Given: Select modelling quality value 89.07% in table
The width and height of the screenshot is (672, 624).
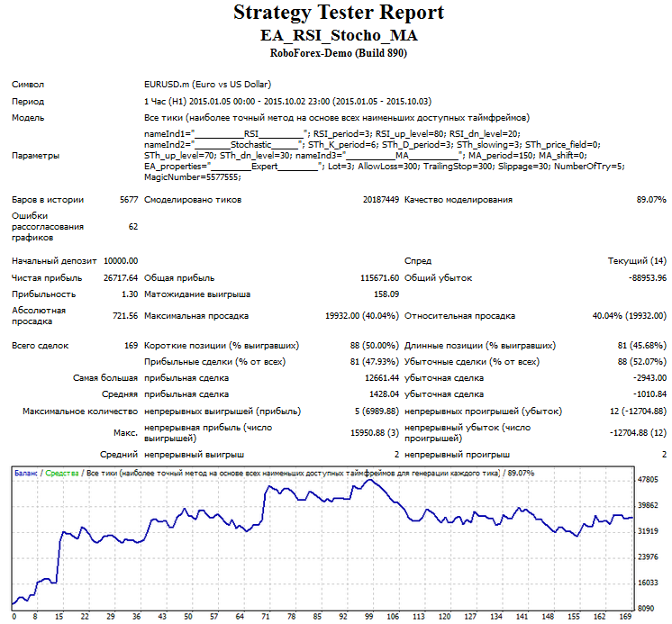Looking at the screenshot, I should (x=651, y=200).
